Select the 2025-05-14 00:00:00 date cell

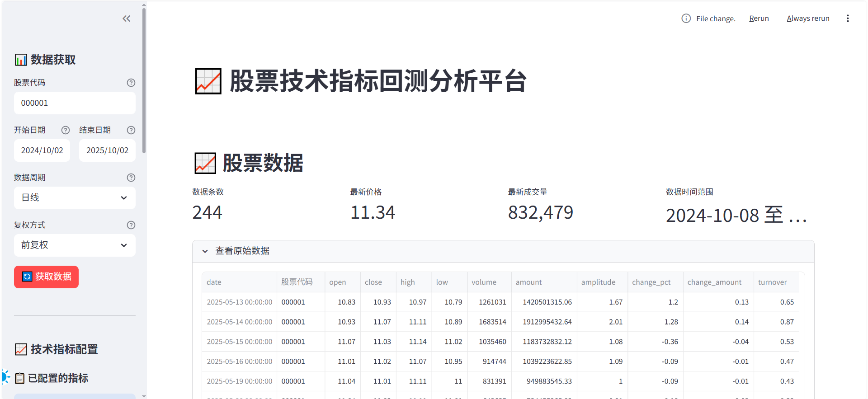click(x=239, y=322)
